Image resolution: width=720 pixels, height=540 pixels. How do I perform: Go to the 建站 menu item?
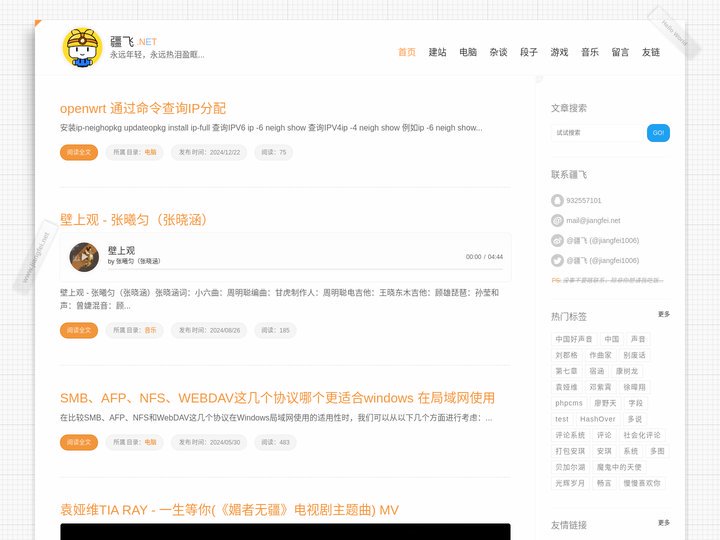[437, 52]
